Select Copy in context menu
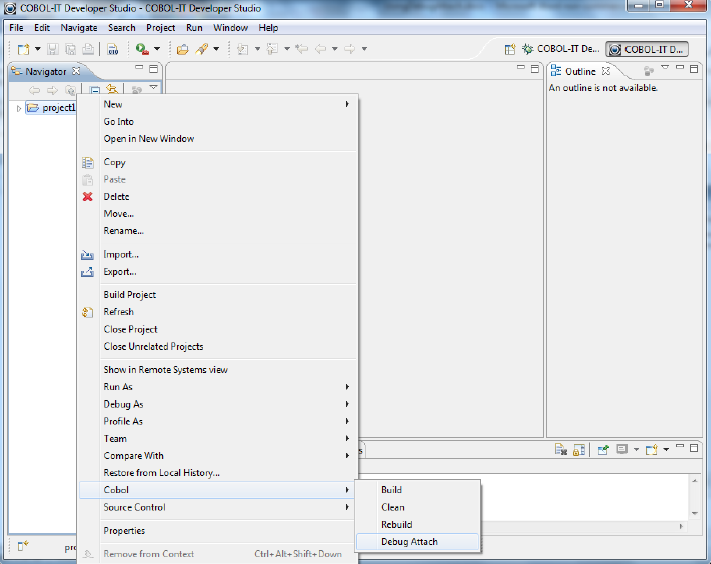 pos(218,162)
